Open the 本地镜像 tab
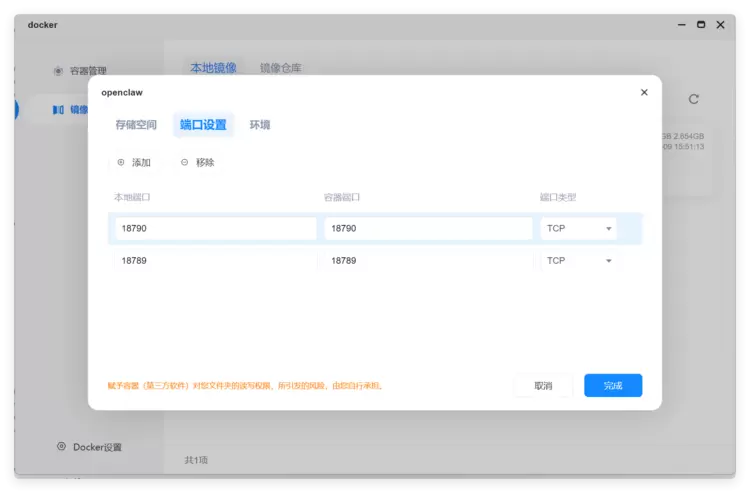The image size is (750, 493). point(213,68)
